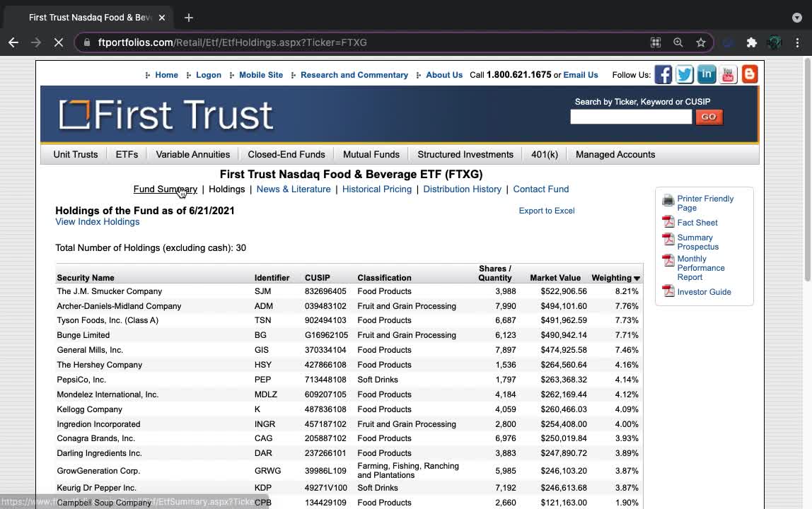Sort by the Weighting column arrow

[637, 279]
